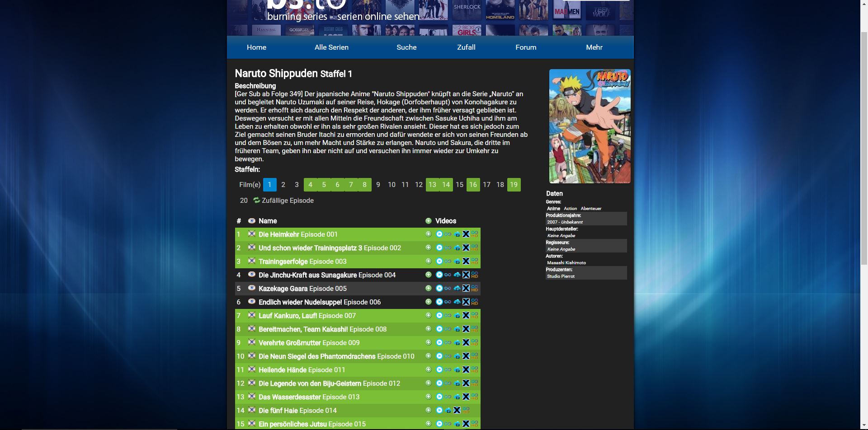
Task: Toggle watched eye for Lauf Kankuro, Lauf!
Action: (x=252, y=315)
